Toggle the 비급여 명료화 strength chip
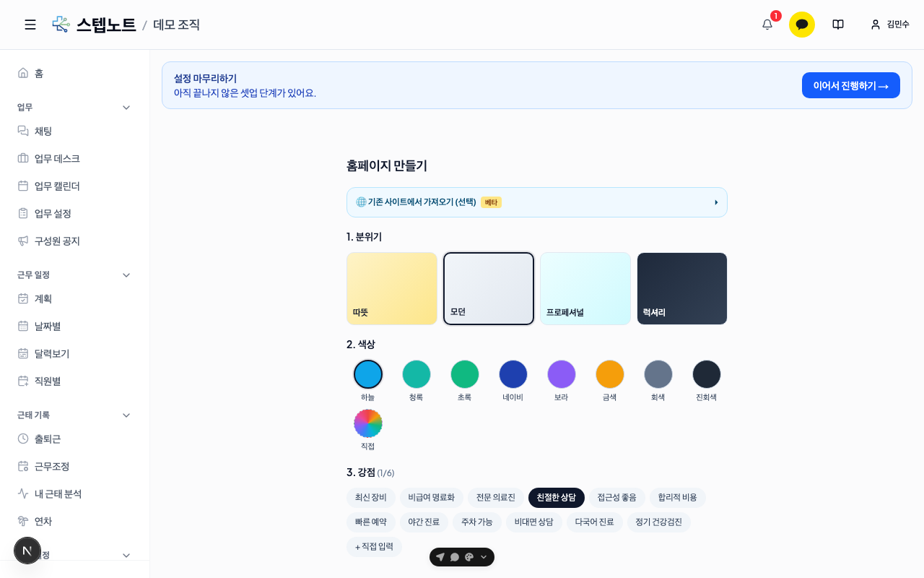 coord(432,498)
